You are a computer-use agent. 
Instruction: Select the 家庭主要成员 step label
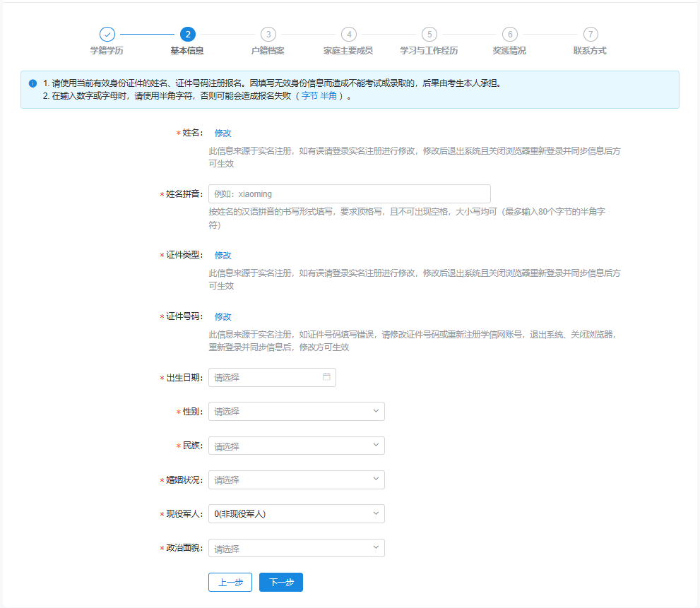point(348,50)
